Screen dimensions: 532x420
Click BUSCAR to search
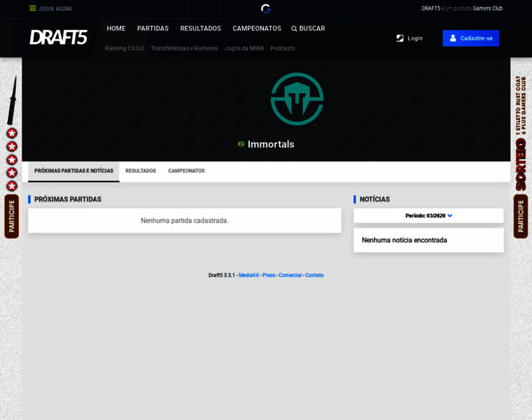click(311, 29)
